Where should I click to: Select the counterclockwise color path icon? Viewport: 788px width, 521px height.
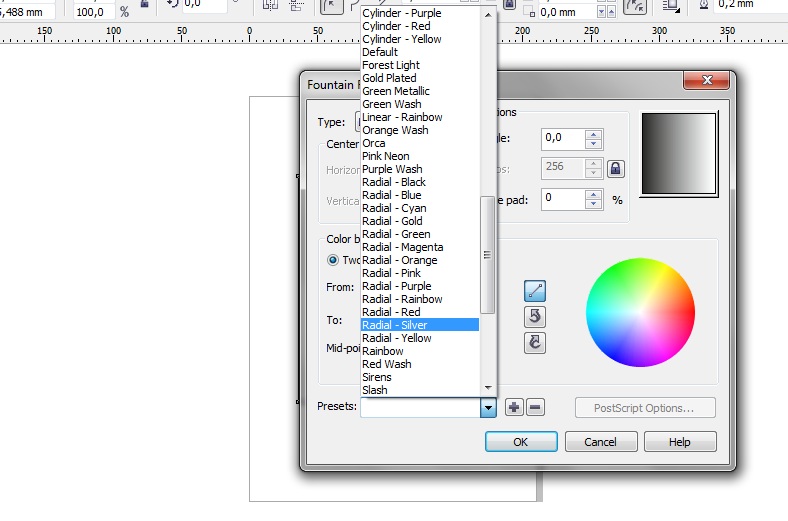click(535, 316)
